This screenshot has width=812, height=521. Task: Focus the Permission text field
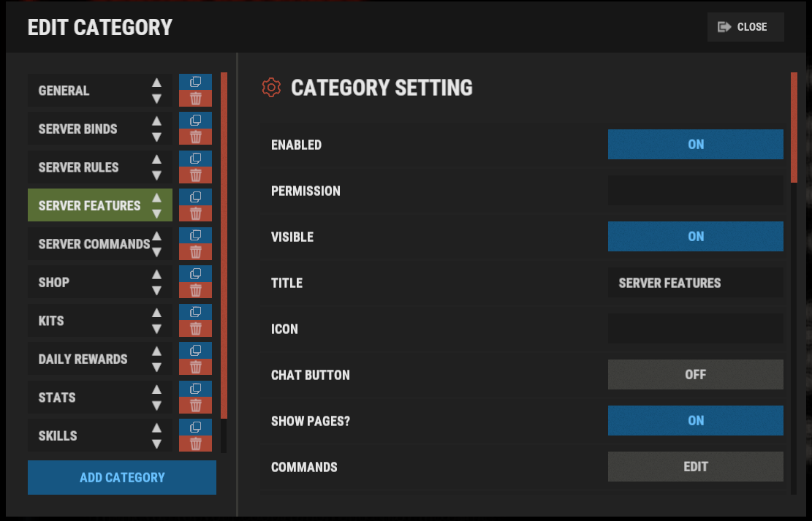696,191
